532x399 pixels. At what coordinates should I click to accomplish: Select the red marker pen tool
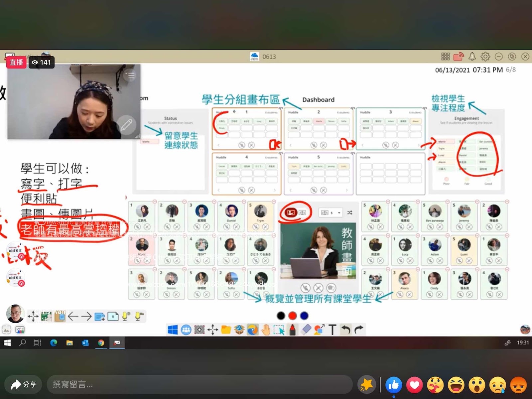pos(292,330)
